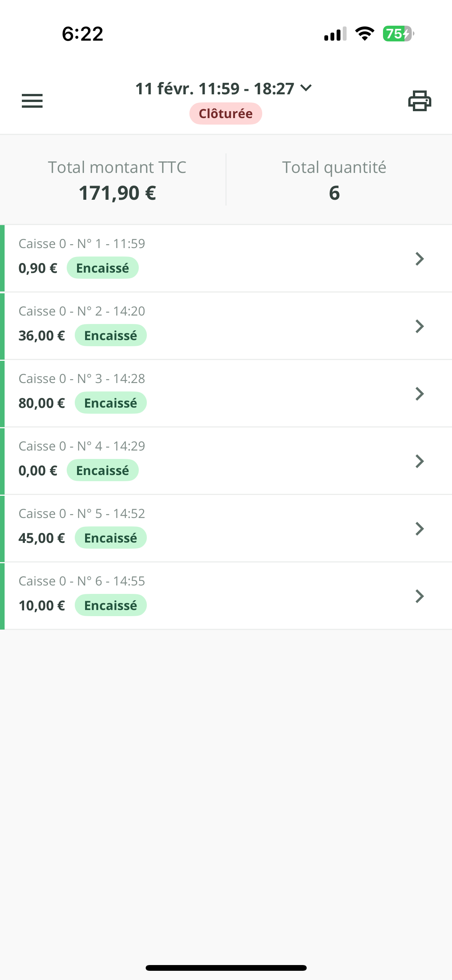
Task: Tap the Encaissé badge on 80,00 € ticket
Action: 110,403
